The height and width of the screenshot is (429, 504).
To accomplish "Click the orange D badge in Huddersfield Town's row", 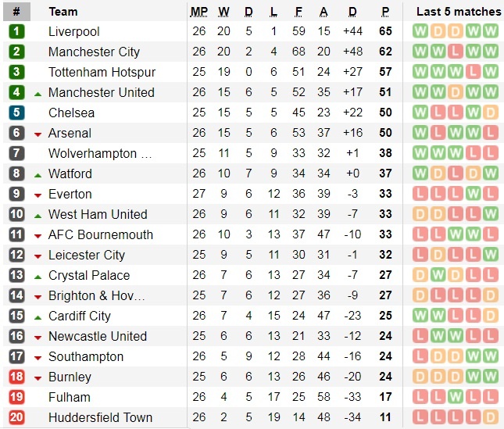I will [x=490, y=418].
